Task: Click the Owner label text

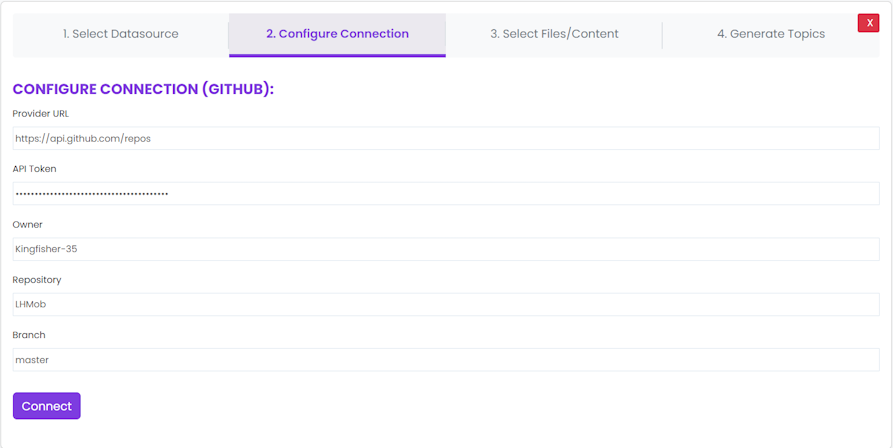Action: (28, 225)
